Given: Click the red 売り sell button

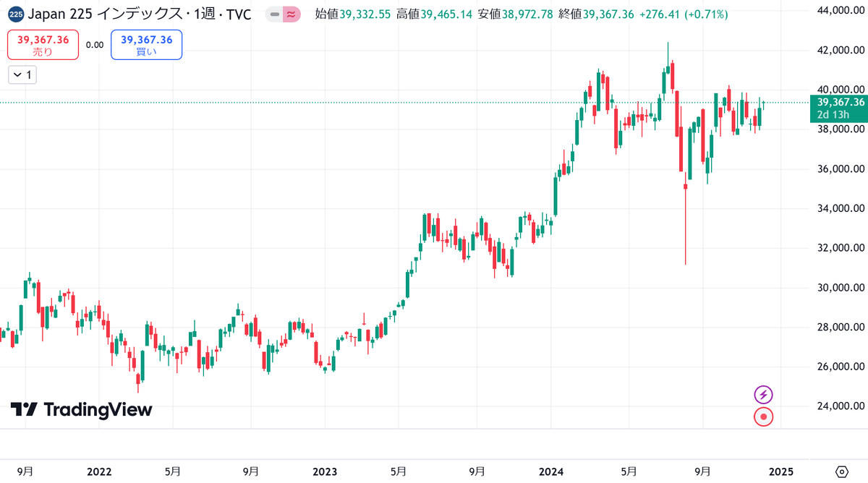Looking at the screenshot, I should point(43,45).
